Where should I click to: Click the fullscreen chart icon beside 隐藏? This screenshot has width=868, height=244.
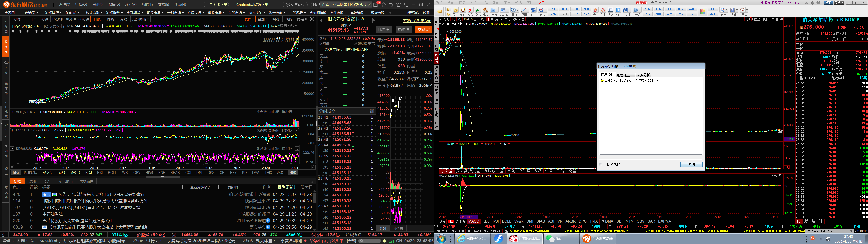point(312,19)
